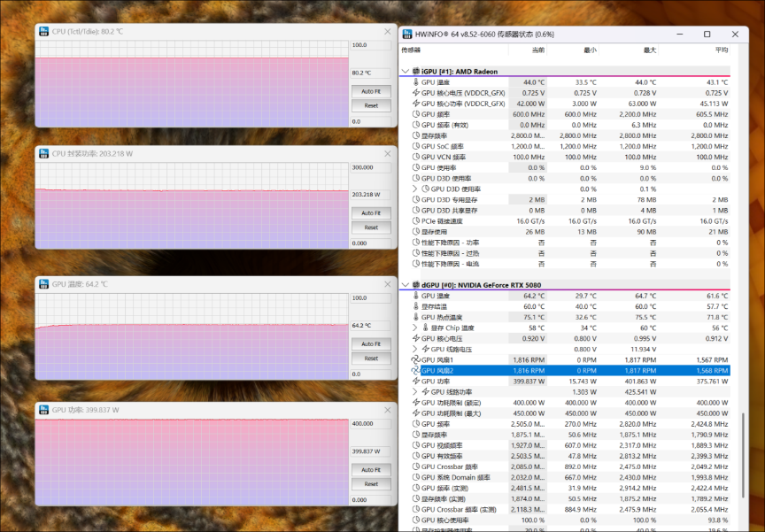
Task: Click the iGPU AMD Radeon chip icon
Action: coord(416,71)
